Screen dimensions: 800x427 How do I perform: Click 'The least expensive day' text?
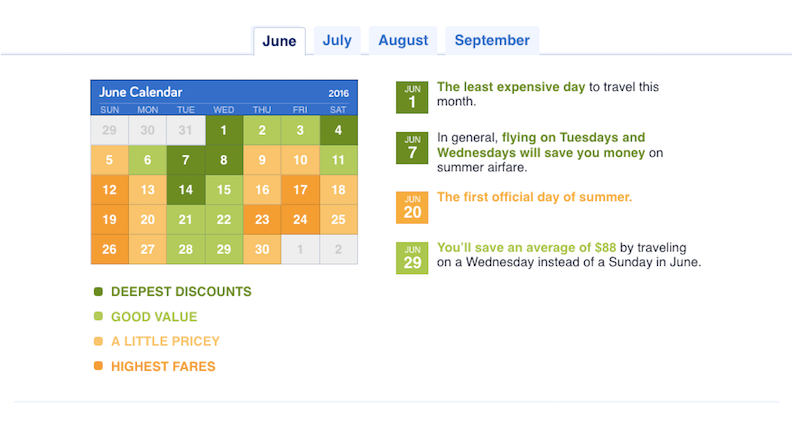pos(511,87)
